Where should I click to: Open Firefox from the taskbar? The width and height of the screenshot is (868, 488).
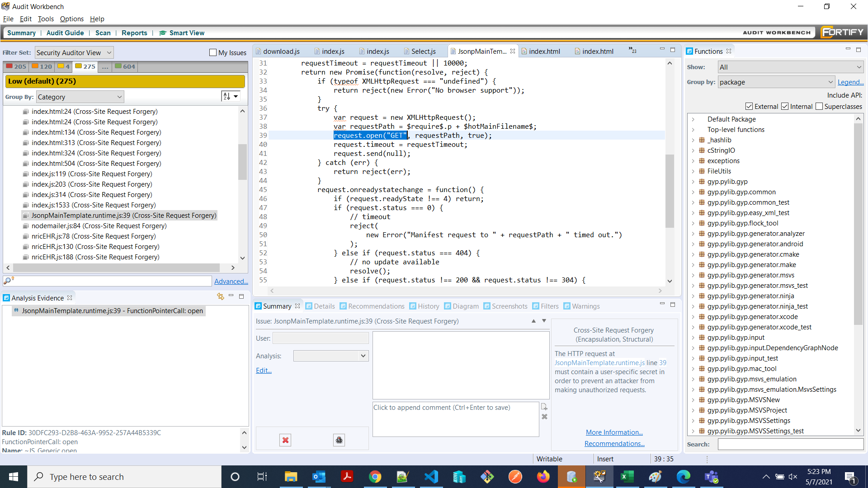point(543,477)
